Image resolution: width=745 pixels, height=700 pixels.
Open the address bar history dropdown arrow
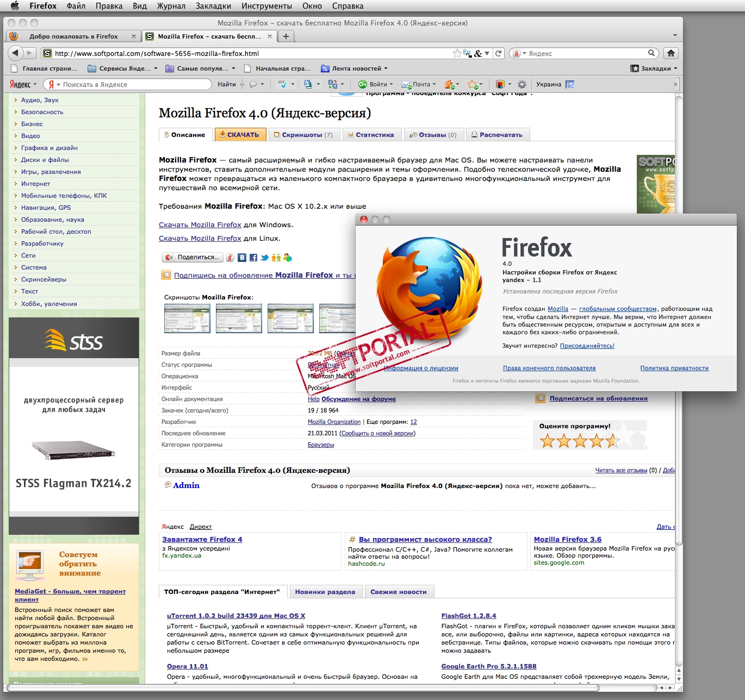pyautogui.click(x=487, y=53)
